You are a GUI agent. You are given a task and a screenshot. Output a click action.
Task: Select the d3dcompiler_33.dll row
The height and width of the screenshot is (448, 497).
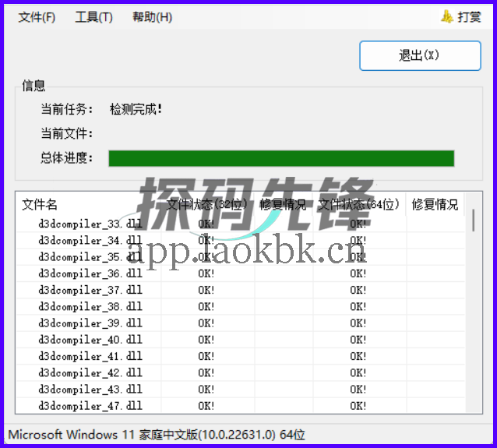pyautogui.click(x=241, y=224)
